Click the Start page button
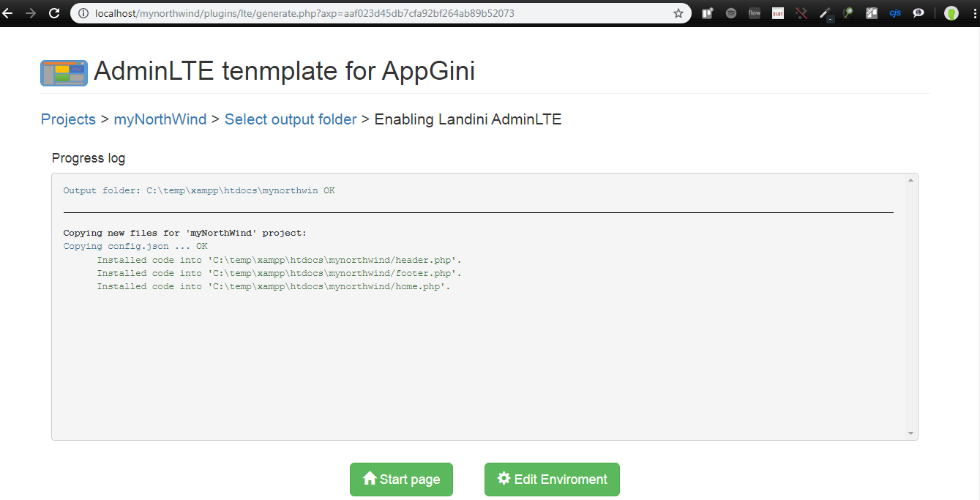Image resolution: width=980 pixels, height=500 pixels. 401,480
